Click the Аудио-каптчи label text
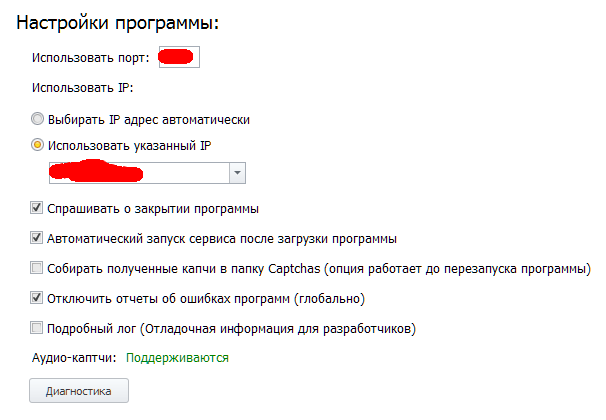Image resolution: width=606 pixels, height=420 pixels. coord(74,357)
